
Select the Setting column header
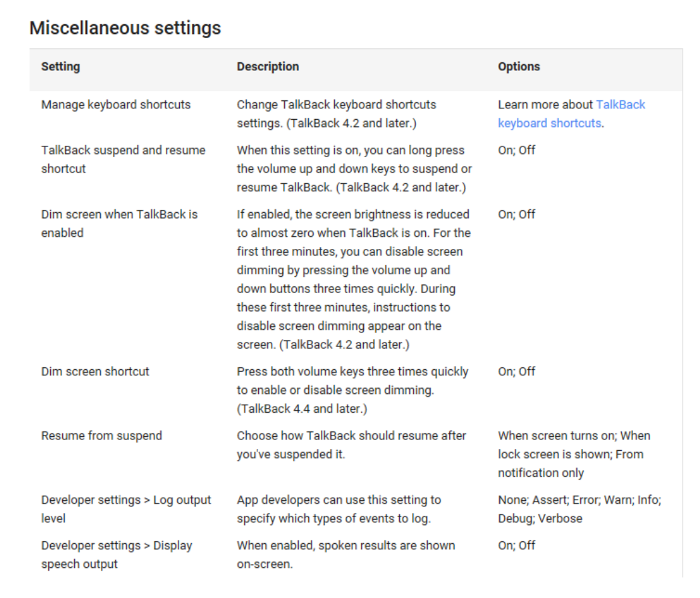61,66
